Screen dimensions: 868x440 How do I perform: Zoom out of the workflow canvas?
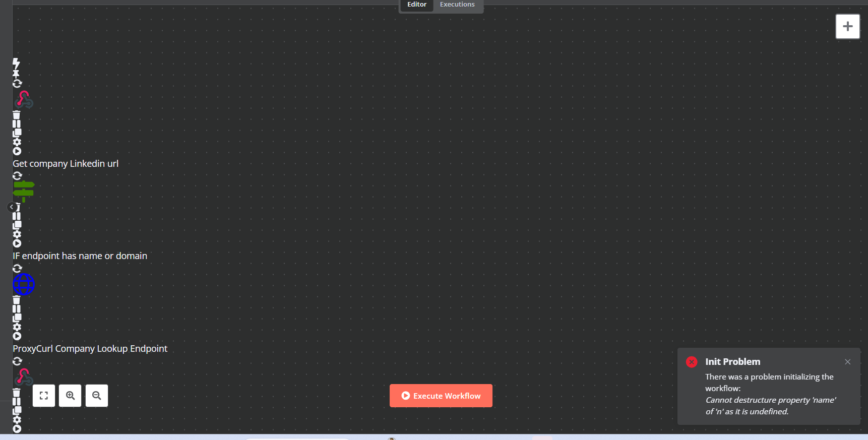(x=97, y=396)
